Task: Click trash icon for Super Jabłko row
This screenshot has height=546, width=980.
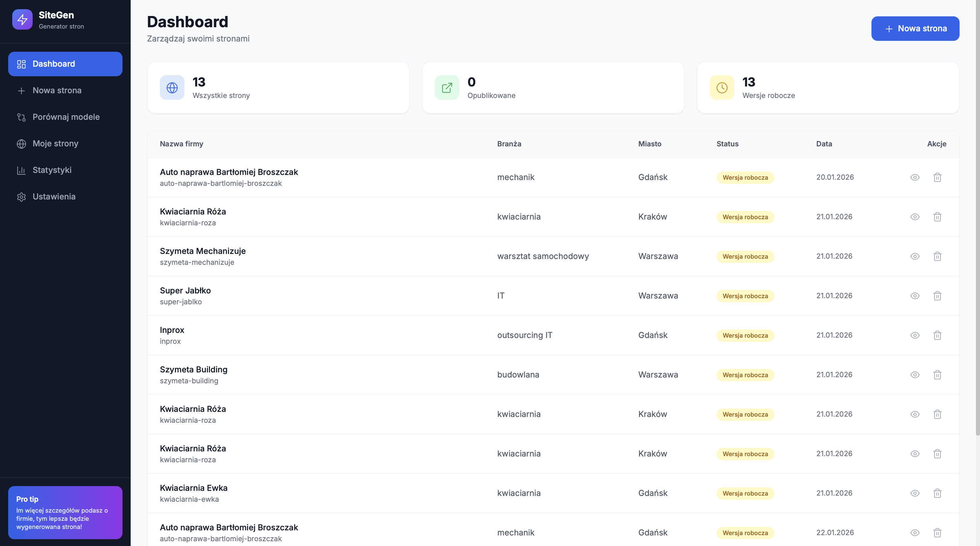Action: (937, 296)
